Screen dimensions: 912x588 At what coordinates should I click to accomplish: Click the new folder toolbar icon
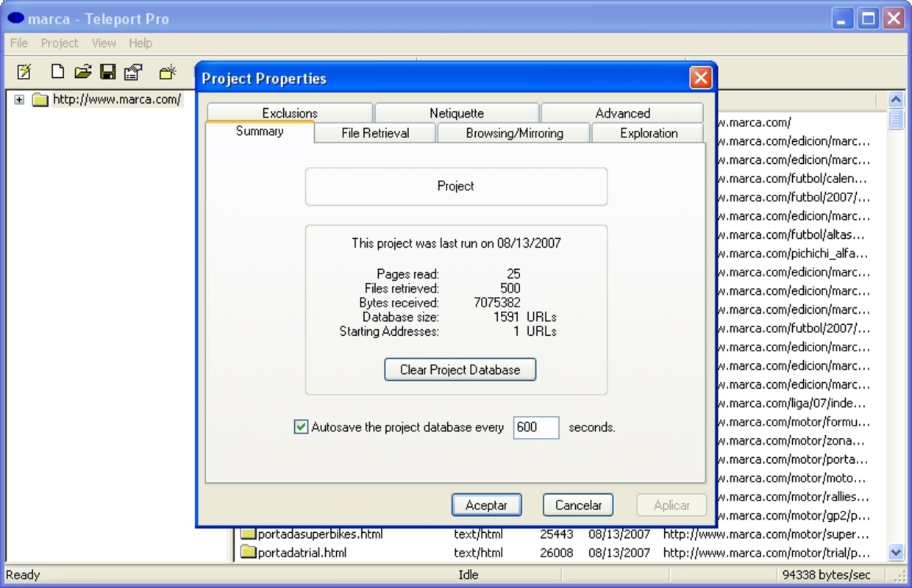click(167, 71)
